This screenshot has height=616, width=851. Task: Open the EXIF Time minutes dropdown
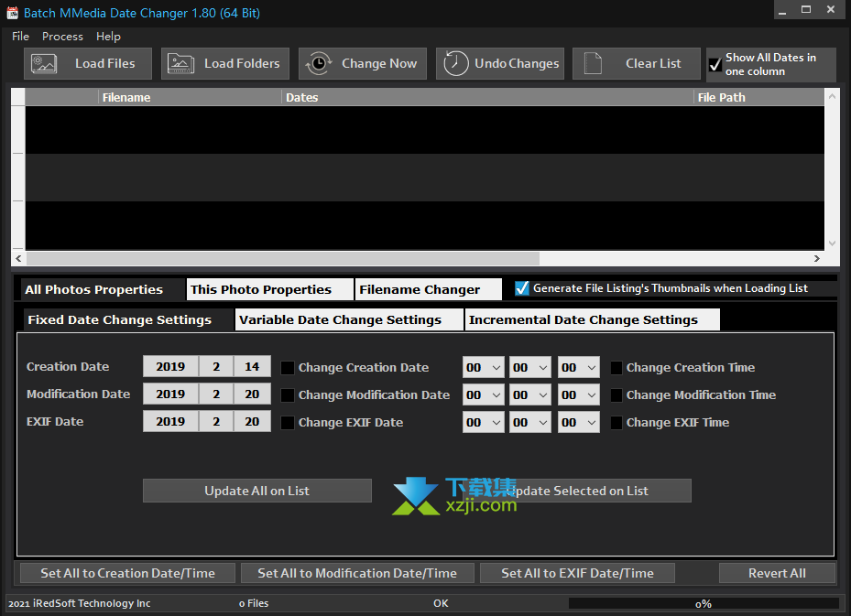530,422
